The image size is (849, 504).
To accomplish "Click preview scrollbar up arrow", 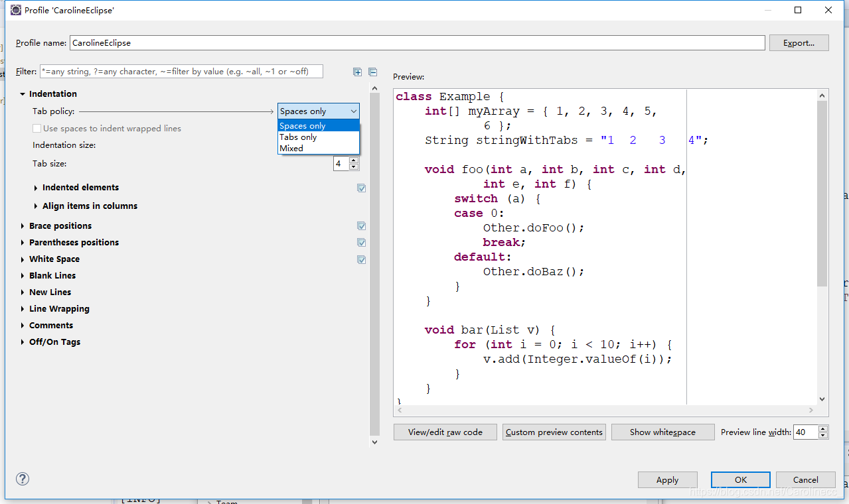I will pyautogui.click(x=822, y=95).
